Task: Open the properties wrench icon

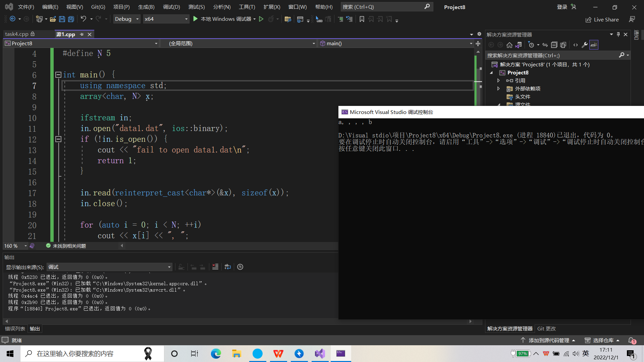Action: (x=584, y=45)
